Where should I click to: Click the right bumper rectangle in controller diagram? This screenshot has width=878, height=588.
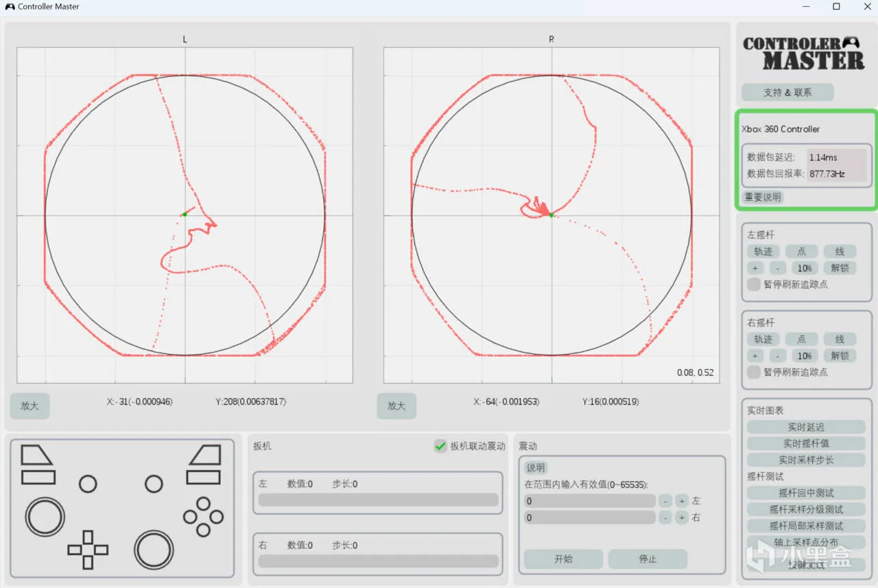pyautogui.click(x=204, y=477)
